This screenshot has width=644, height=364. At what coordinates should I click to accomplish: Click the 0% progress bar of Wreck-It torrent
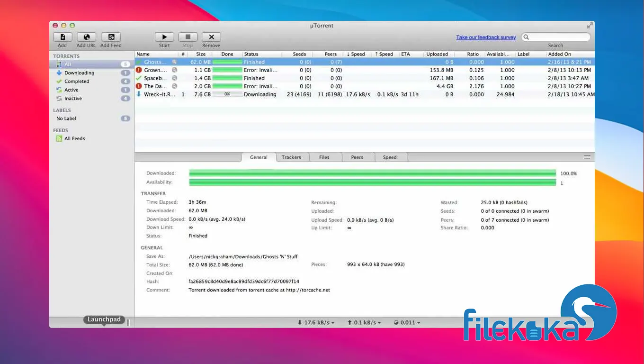click(227, 94)
